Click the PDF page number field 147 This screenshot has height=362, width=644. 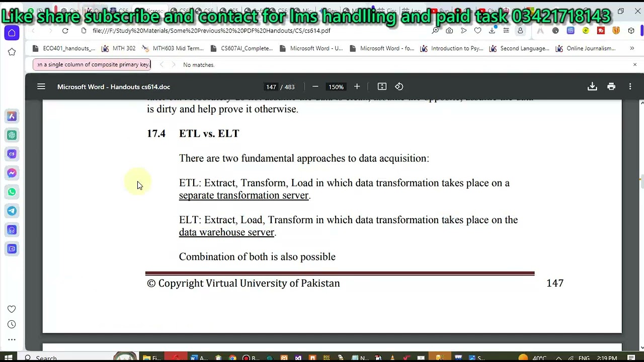tap(271, 86)
